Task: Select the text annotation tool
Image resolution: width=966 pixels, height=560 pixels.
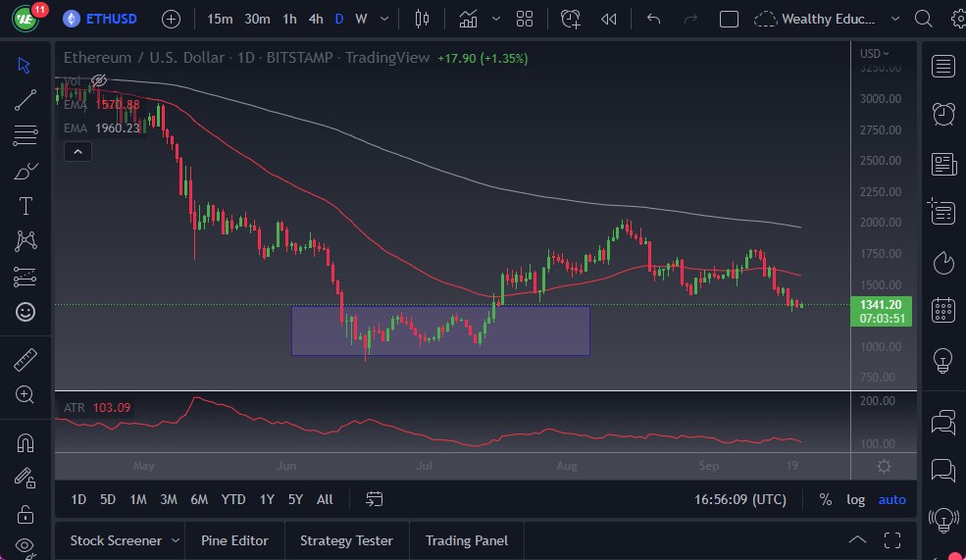Action: [25, 206]
